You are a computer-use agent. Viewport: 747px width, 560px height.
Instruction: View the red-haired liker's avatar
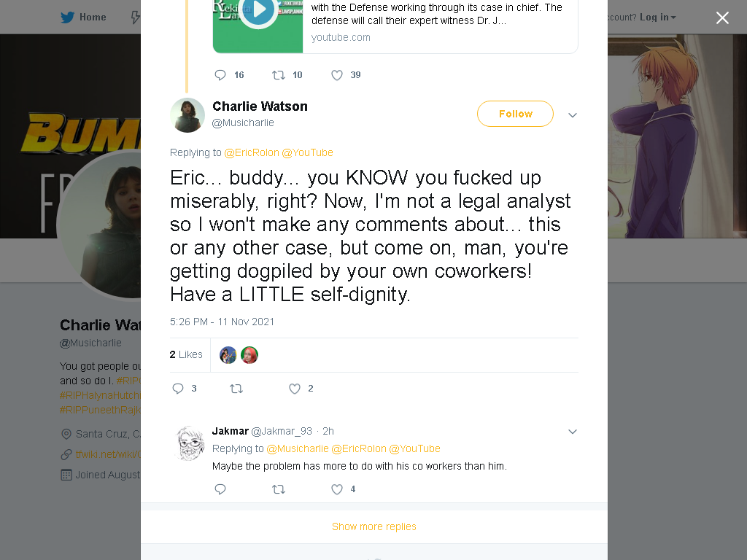click(249, 355)
